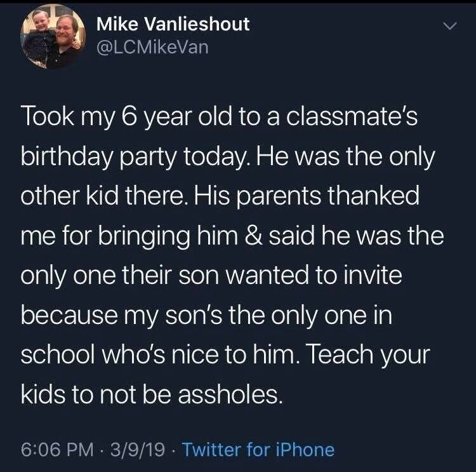Click the phrase 'nice to him'
Viewport: 476px width, 472px height.
click(x=233, y=354)
